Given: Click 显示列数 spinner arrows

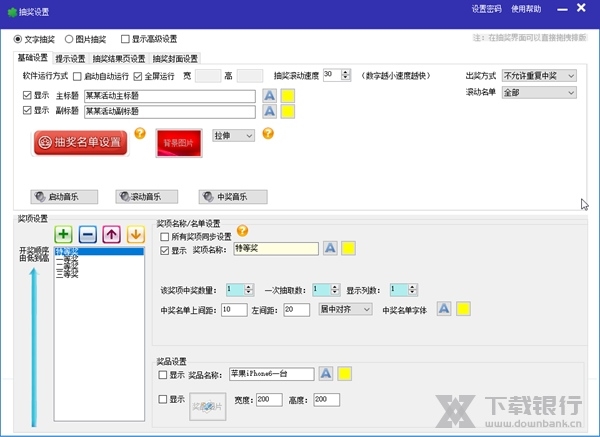Looking at the screenshot, I should [x=412, y=289].
